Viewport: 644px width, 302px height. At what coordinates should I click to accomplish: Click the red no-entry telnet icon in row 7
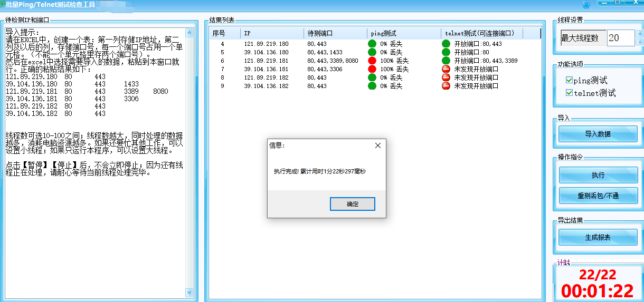click(446, 70)
